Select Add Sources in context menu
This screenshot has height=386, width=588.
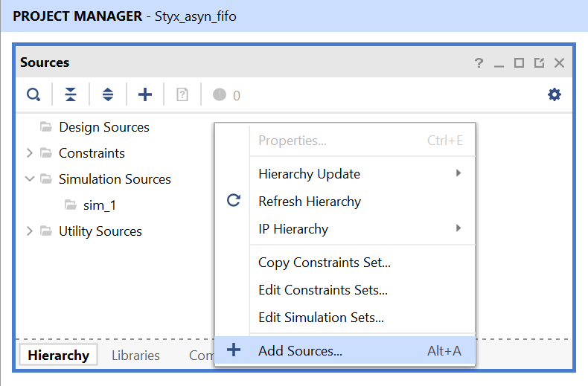pyautogui.click(x=300, y=351)
